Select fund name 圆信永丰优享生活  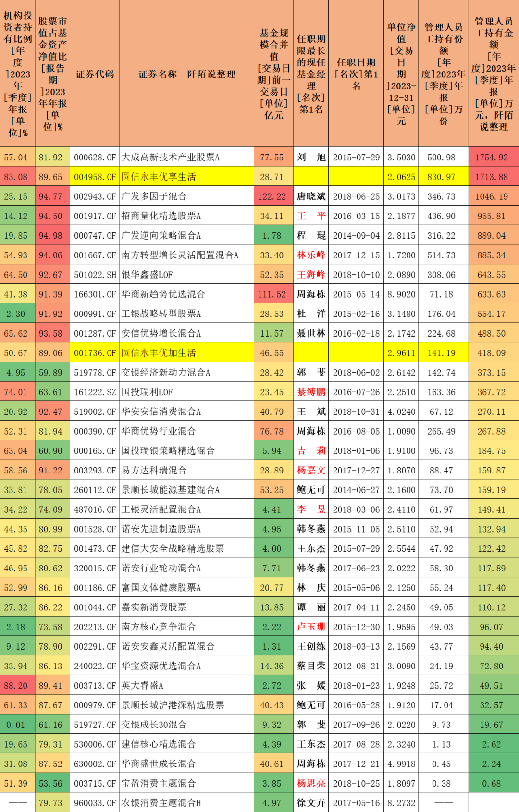pos(159,177)
